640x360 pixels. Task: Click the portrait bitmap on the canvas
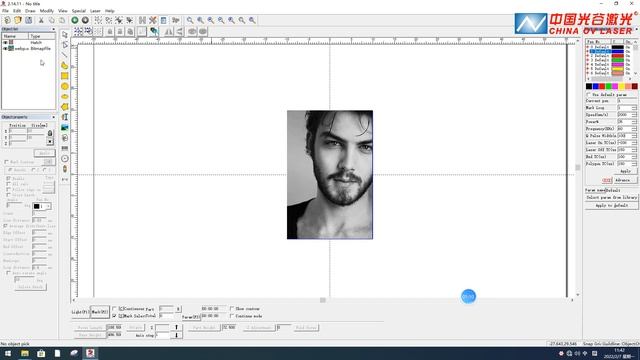coord(330,175)
